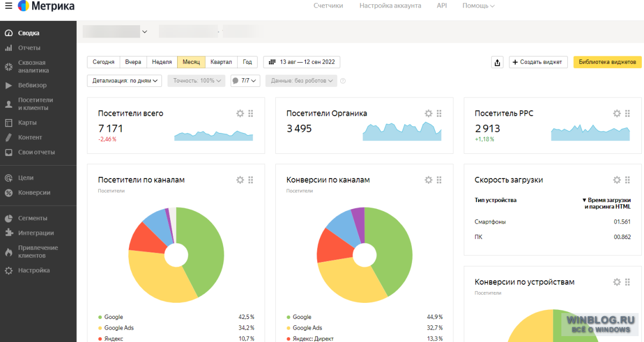The height and width of the screenshot is (342, 644).
Task: Open settings gear of Посетители Органика widget
Action: (428, 114)
